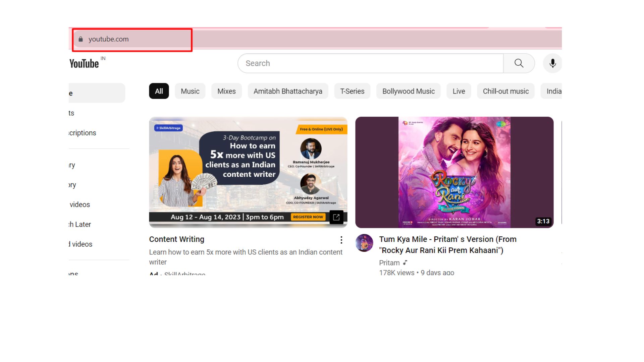Click REGISTER NOW in the ad banner
The width and height of the screenshot is (644, 362).
coord(308,217)
